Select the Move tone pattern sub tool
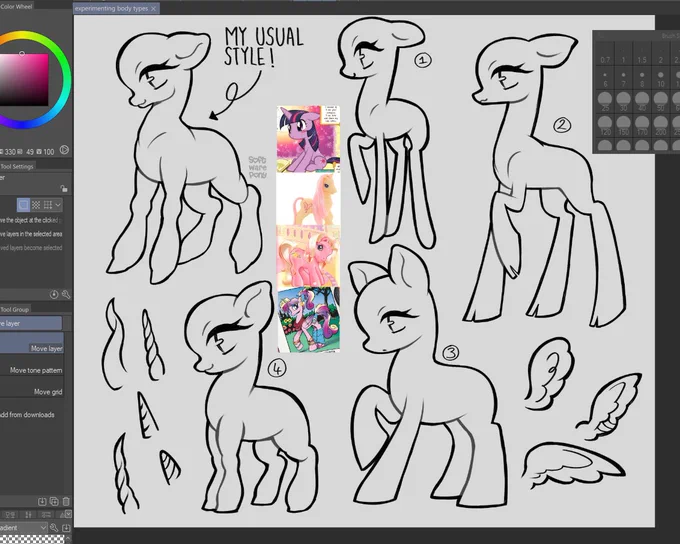 (32, 365)
